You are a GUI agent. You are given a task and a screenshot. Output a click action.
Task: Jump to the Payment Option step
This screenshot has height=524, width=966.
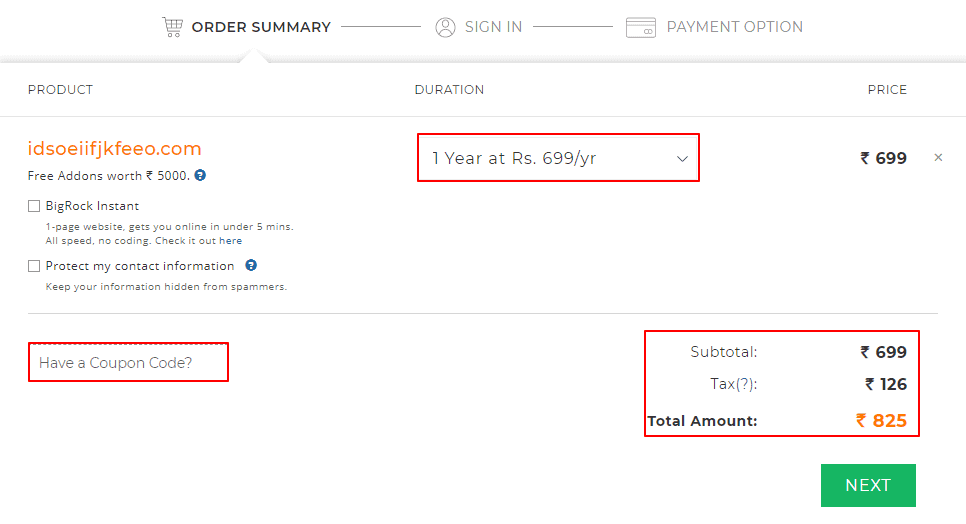coord(734,27)
